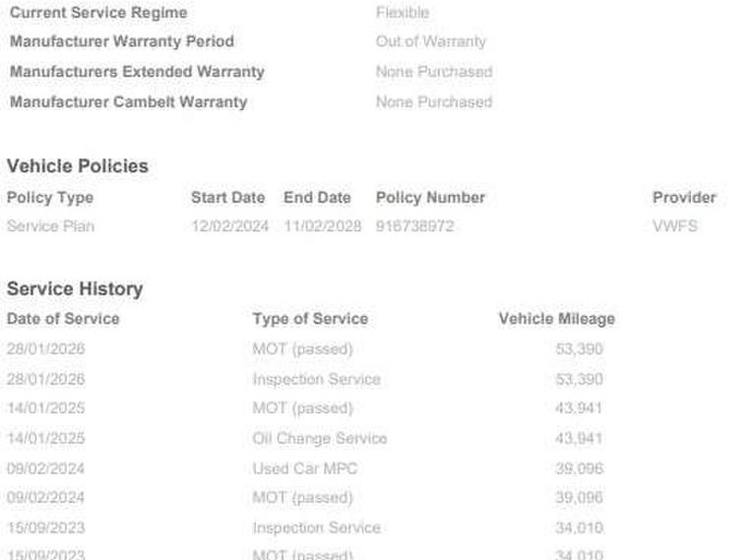Click the Vehicle Policies section heading
Screen dimensions: 747x560
(78, 166)
